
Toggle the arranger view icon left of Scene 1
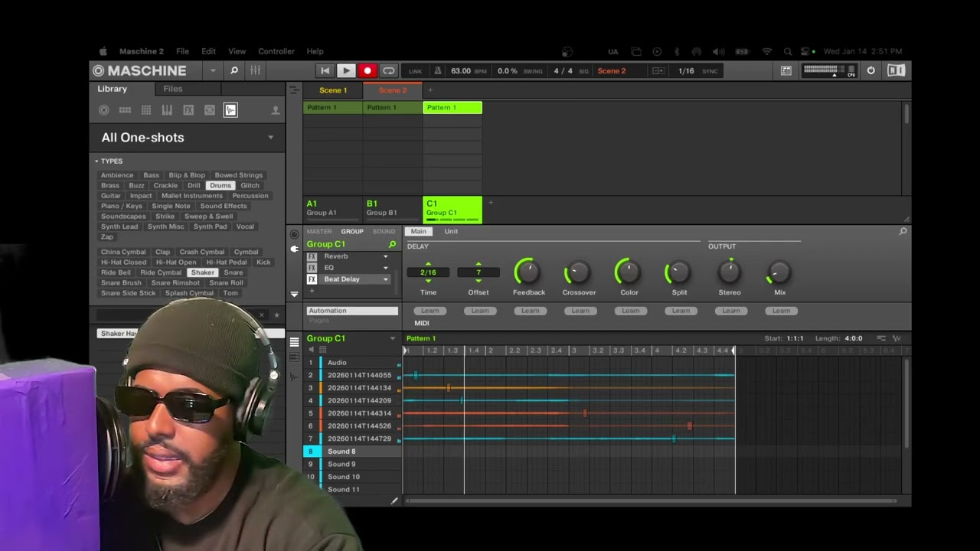(294, 90)
